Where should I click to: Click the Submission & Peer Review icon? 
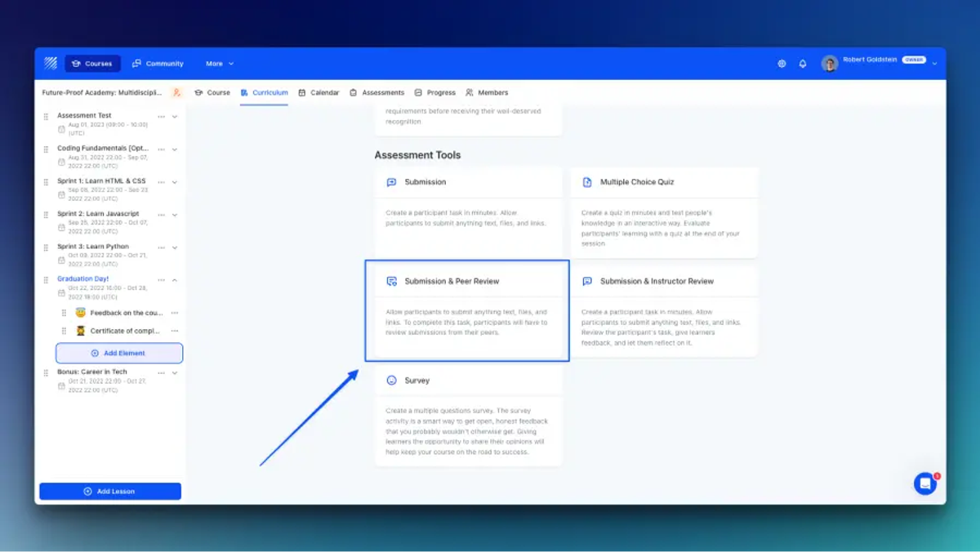pos(391,281)
